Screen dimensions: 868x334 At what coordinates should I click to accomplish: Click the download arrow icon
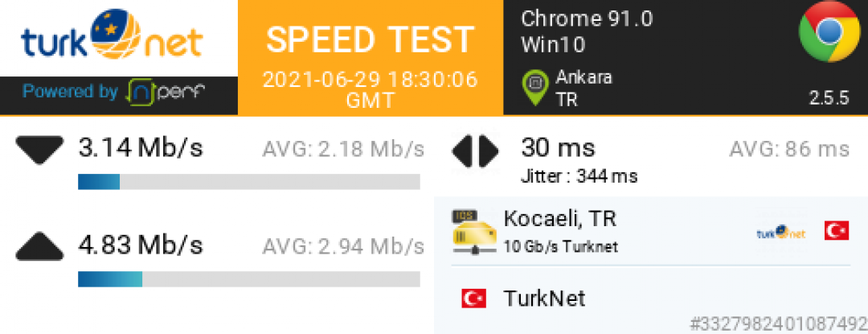click(x=39, y=150)
